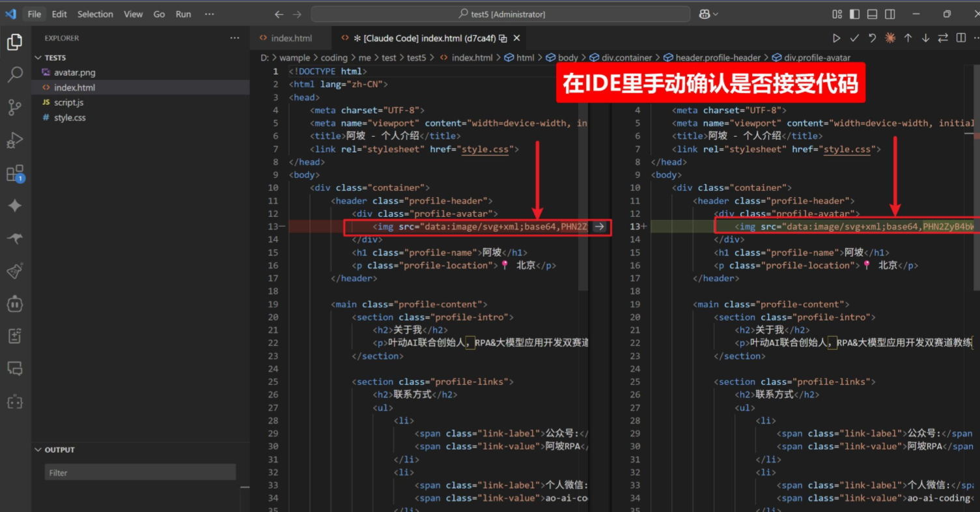Open the Run menu
Screen dimensions: 980x512
click(x=184, y=14)
